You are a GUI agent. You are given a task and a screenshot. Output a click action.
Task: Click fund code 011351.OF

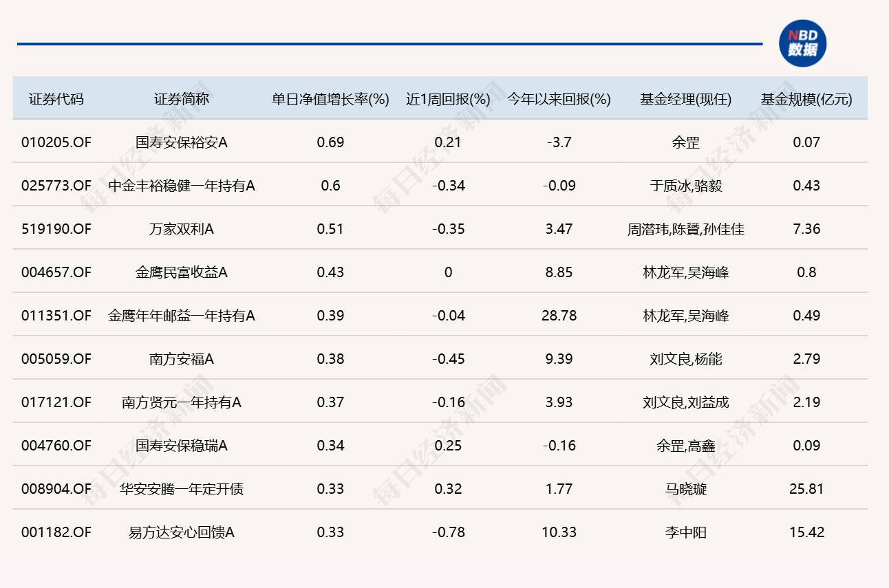[56, 316]
